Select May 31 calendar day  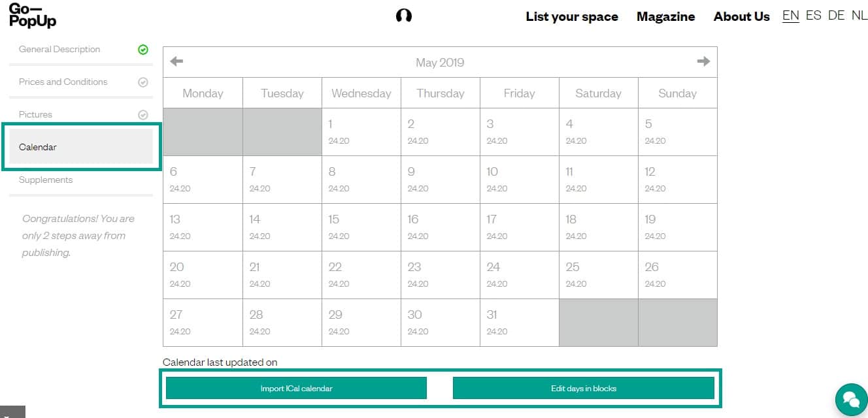click(x=519, y=322)
